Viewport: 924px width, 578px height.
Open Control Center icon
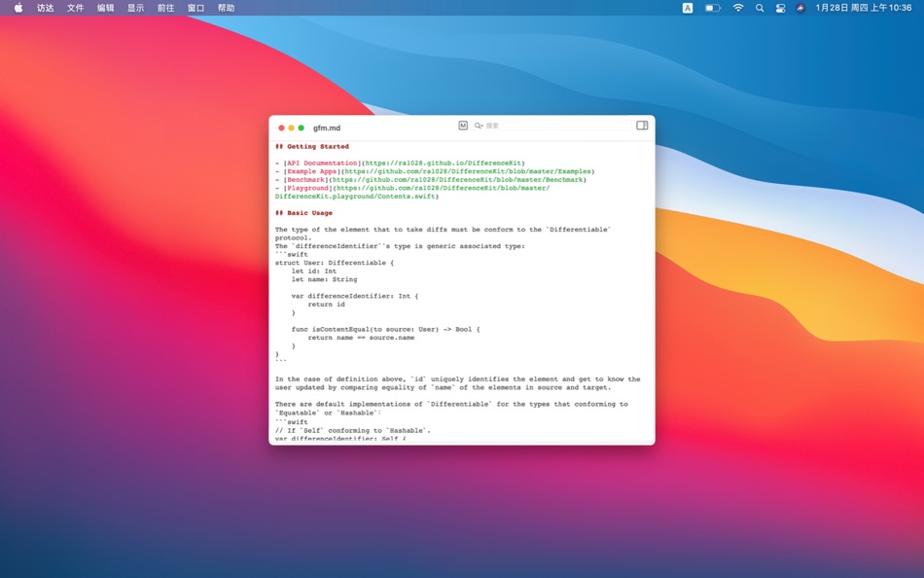coord(780,8)
